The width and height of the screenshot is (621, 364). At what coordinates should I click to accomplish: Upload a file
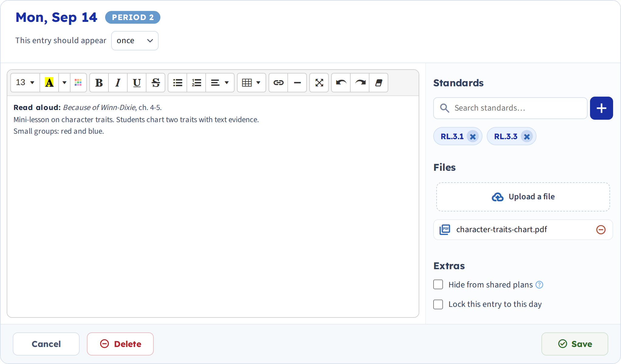click(523, 197)
